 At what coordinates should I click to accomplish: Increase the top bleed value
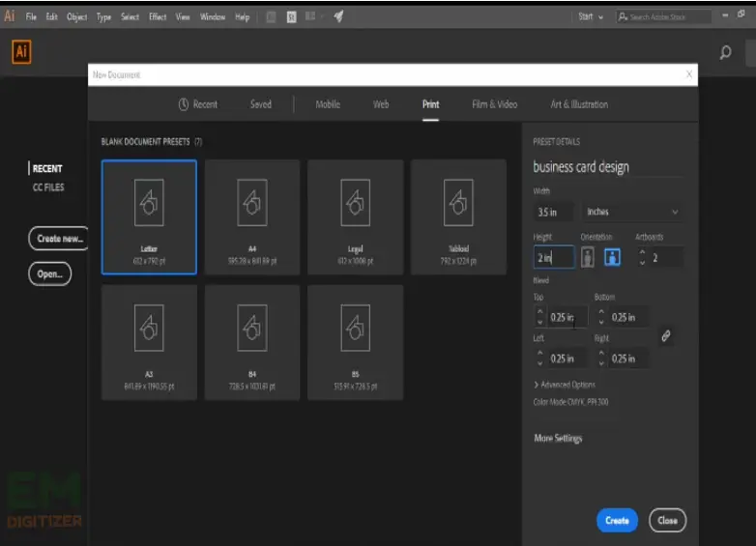[540, 311]
